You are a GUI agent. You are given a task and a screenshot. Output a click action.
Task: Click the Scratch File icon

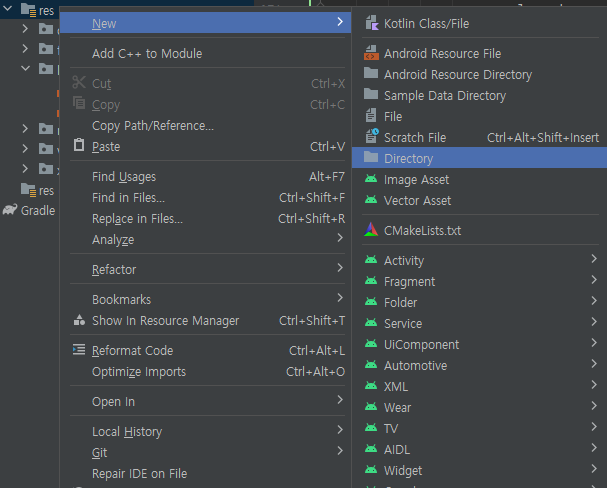pos(372,137)
